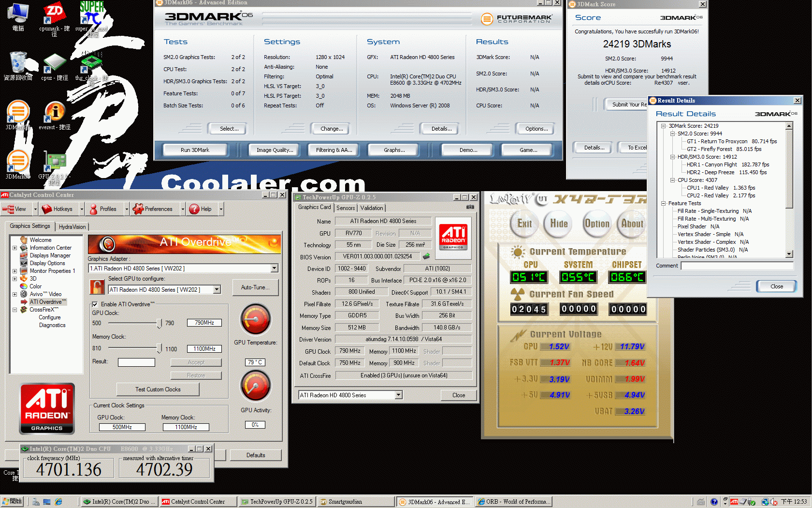Click the Close button in Result Details
This screenshot has width=812, height=508.
pos(777,286)
